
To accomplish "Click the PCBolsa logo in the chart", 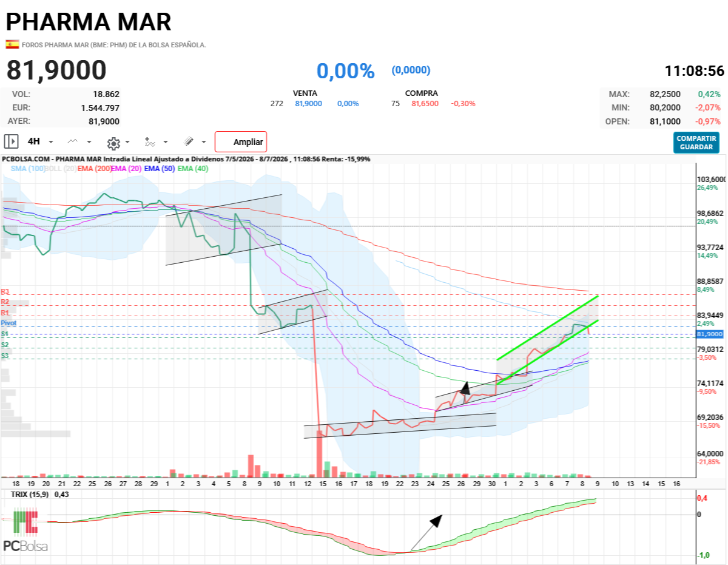I will click(x=25, y=530).
